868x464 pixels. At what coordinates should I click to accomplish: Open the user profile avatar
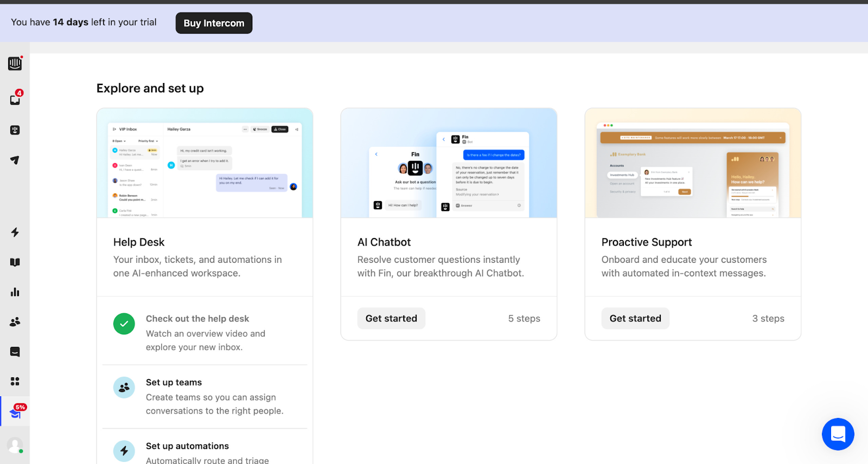tap(15, 446)
